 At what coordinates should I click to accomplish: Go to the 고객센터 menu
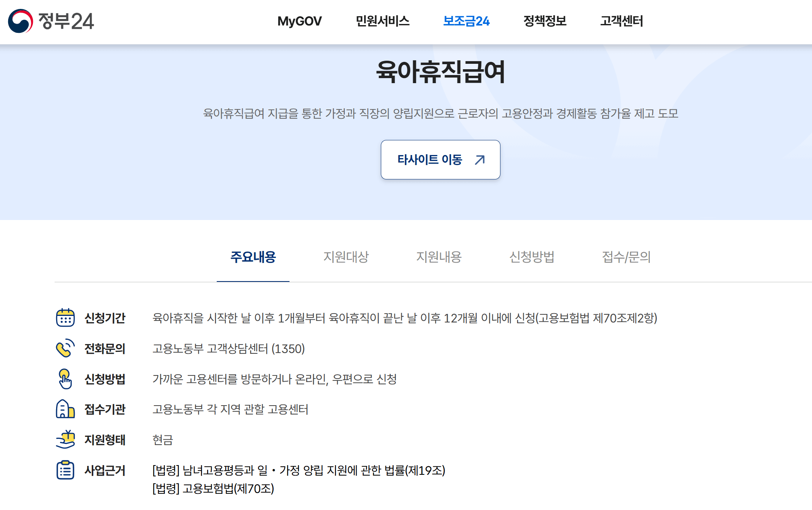(622, 21)
